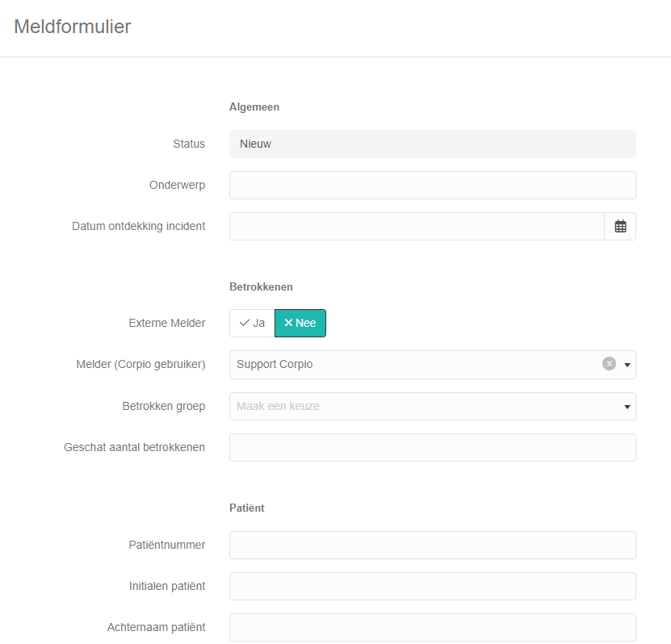The height and width of the screenshot is (644, 671).
Task: Open the Betrokken groep dropdown
Action: pos(433,406)
